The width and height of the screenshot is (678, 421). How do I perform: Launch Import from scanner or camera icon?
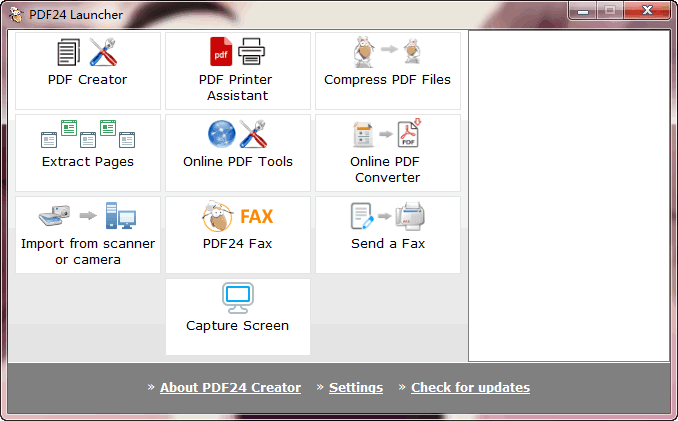[88, 216]
